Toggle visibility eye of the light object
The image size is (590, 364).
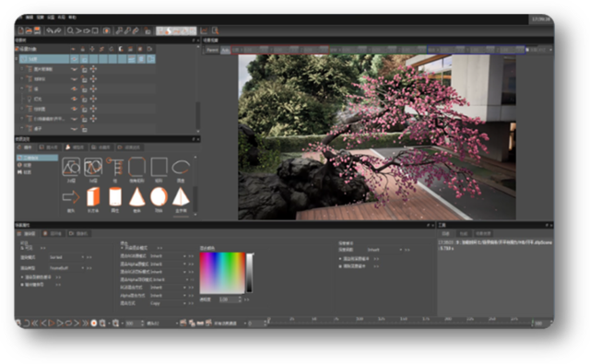coord(74,99)
